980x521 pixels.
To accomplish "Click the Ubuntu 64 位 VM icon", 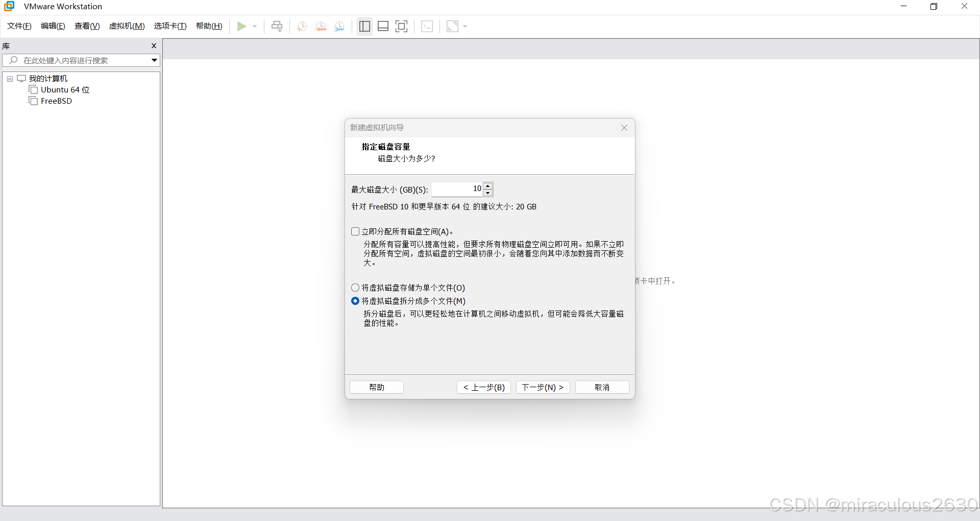I will [33, 90].
